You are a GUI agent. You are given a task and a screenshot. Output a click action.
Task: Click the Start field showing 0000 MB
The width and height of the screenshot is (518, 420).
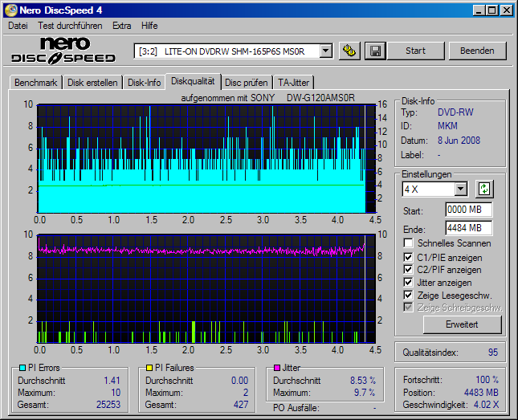point(469,210)
